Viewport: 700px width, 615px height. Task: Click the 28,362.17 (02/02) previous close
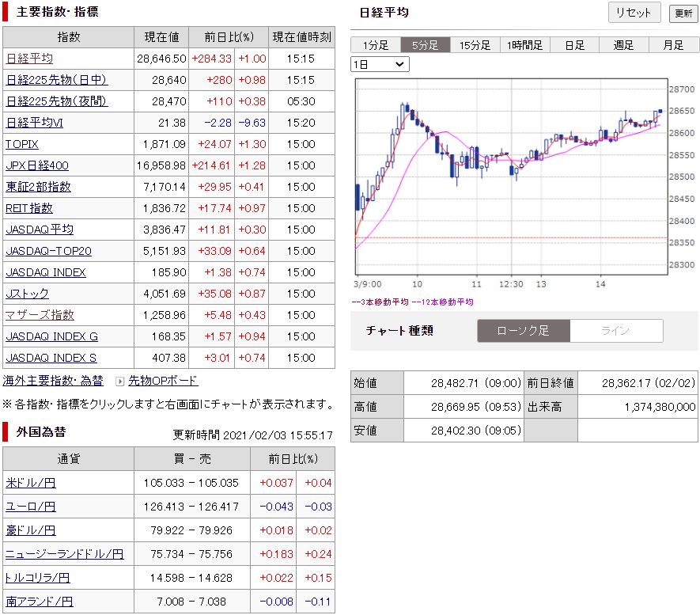[649, 383]
